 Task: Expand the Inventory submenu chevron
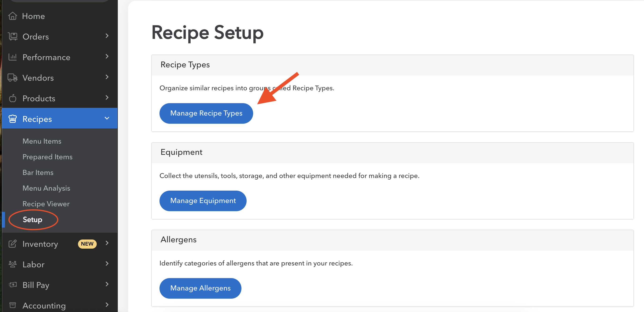coord(107,243)
